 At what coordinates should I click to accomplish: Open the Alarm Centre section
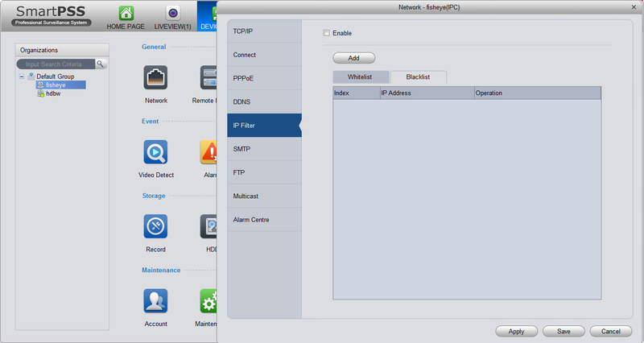pyautogui.click(x=264, y=220)
